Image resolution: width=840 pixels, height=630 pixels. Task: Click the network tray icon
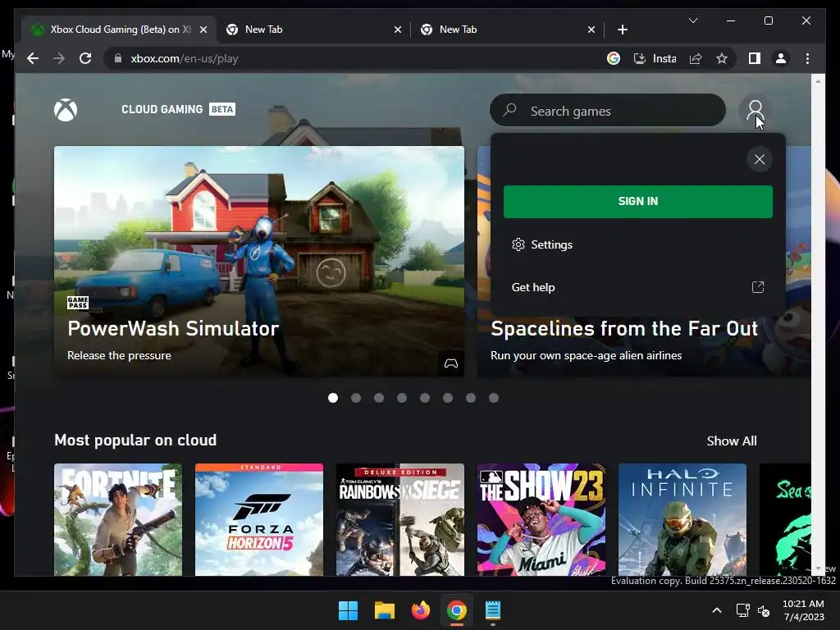[742, 610]
